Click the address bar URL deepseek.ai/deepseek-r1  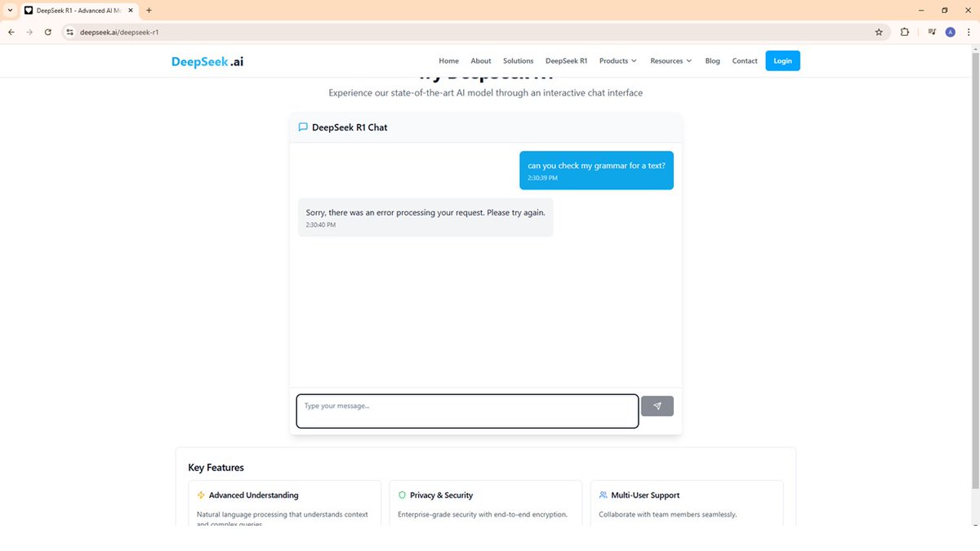pyautogui.click(x=119, y=32)
